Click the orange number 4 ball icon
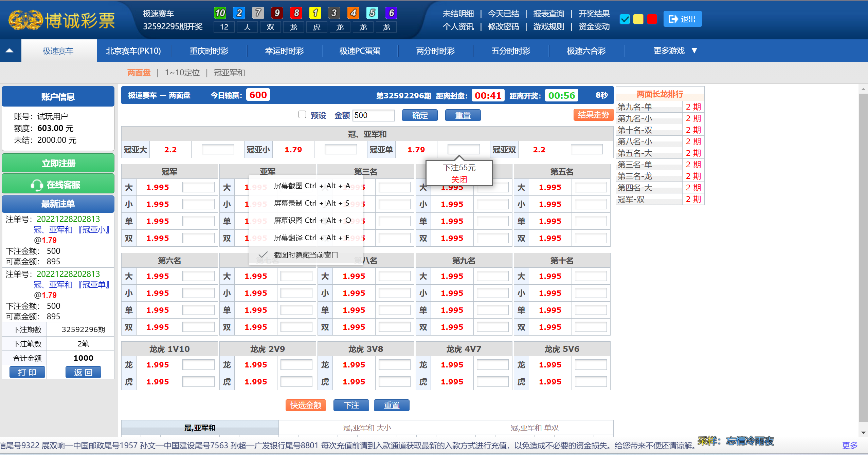The image size is (868, 455). pyautogui.click(x=353, y=13)
